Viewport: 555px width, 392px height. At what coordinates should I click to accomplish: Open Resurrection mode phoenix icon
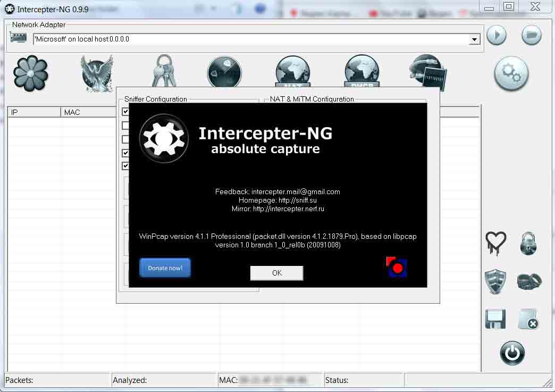[x=97, y=73]
